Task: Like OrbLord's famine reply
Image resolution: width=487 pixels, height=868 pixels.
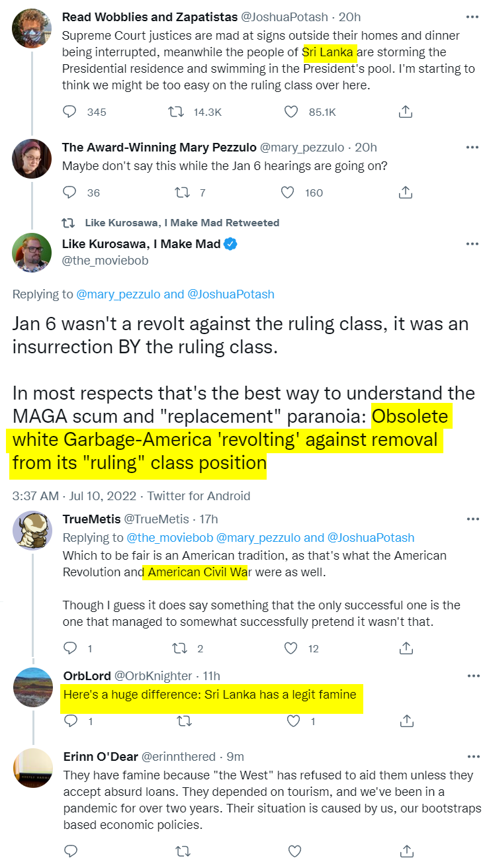Action: [294, 720]
